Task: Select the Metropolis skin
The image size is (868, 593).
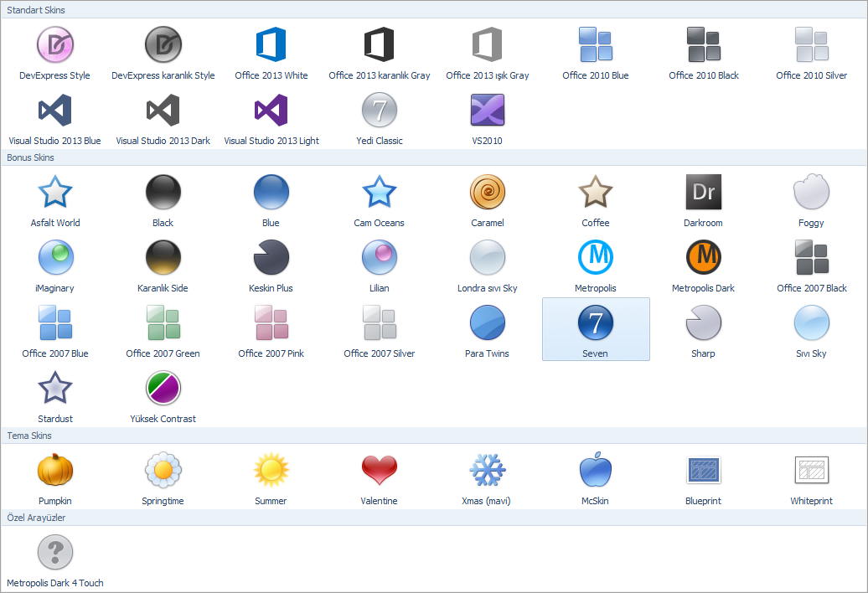Action: (x=596, y=265)
